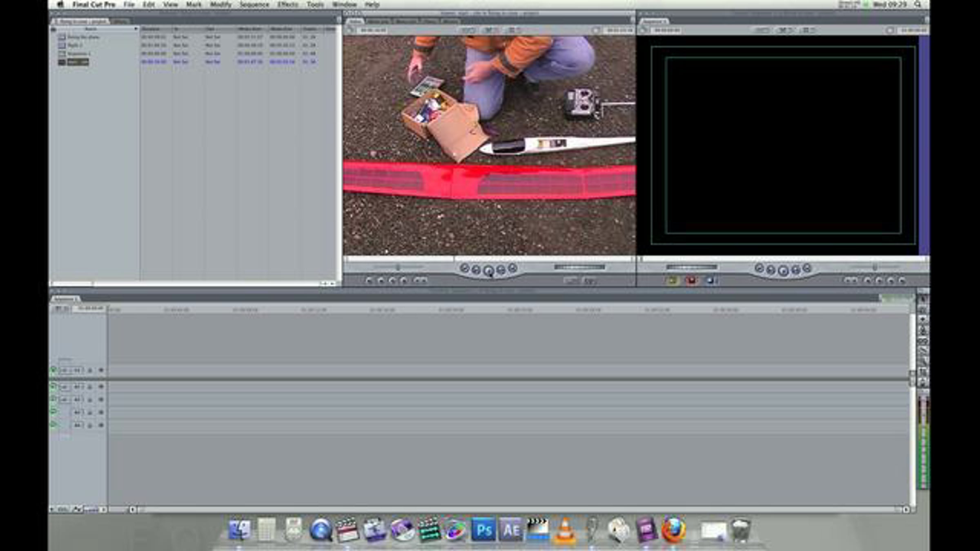
Task: Open Photoshop from the Dock
Action: pos(483,530)
